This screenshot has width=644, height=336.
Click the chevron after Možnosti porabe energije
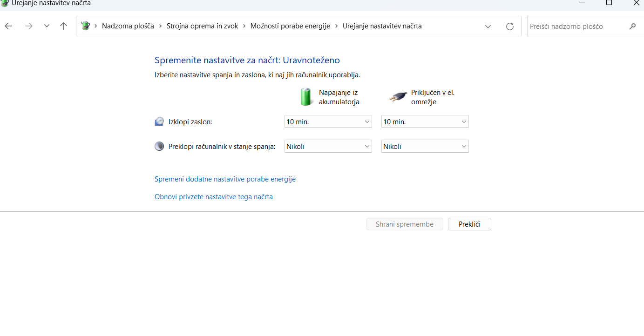tap(336, 26)
